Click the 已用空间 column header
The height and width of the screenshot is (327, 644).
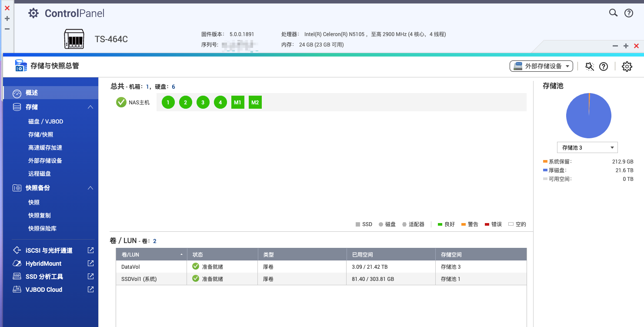[391, 254]
